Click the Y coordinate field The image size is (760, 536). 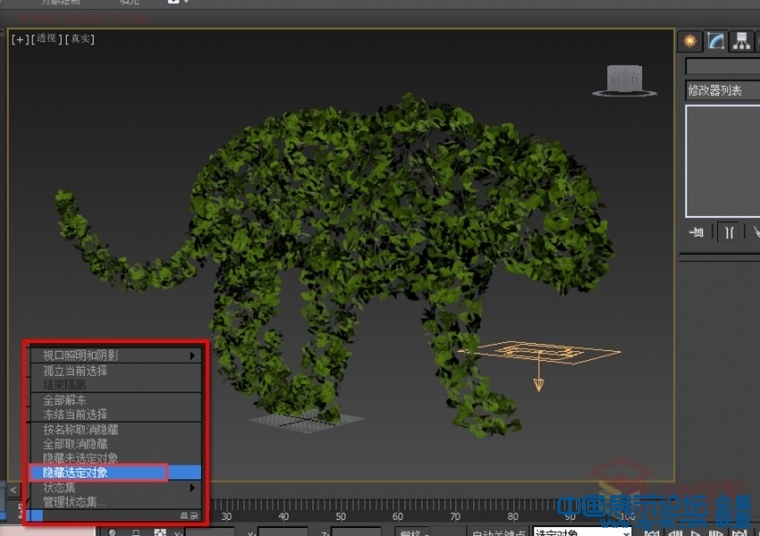click(283, 532)
